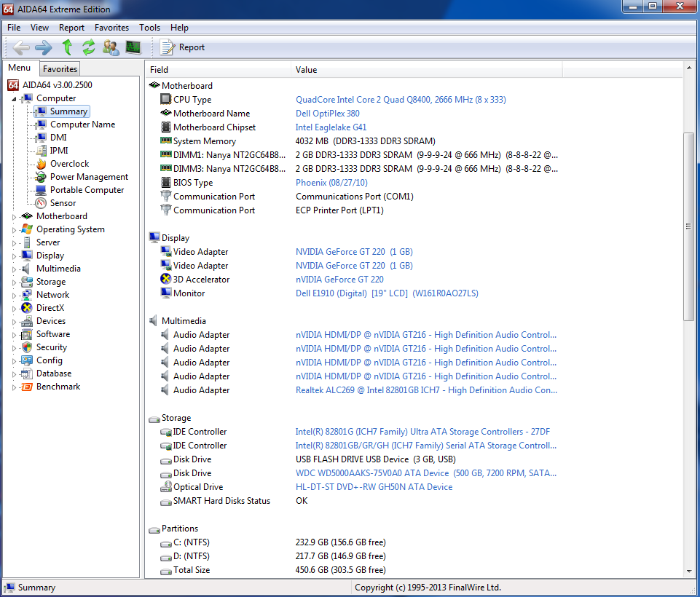
Task: Click the scrollbar down arrow
Action: click(689, 571)
